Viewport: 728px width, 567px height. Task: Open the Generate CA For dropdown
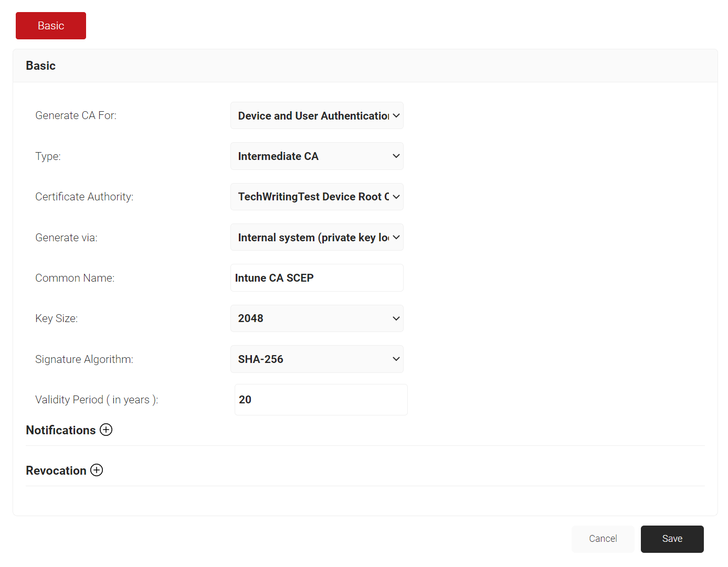pos(316,115)
